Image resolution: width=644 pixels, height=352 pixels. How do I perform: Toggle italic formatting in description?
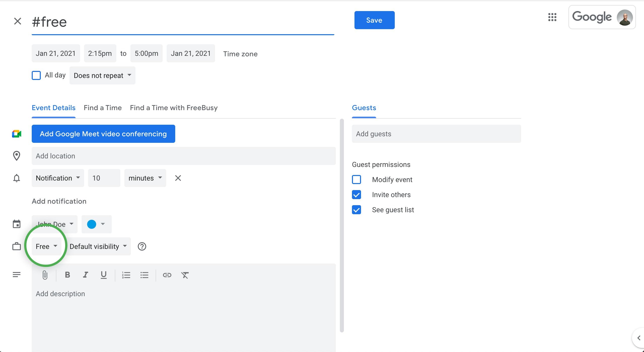pyautogui.click(x=86, y=275)
